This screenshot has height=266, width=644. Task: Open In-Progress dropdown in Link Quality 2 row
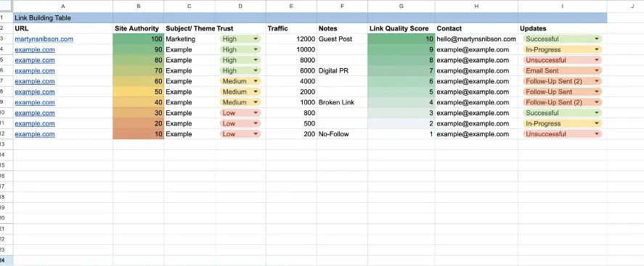point(562,123)
